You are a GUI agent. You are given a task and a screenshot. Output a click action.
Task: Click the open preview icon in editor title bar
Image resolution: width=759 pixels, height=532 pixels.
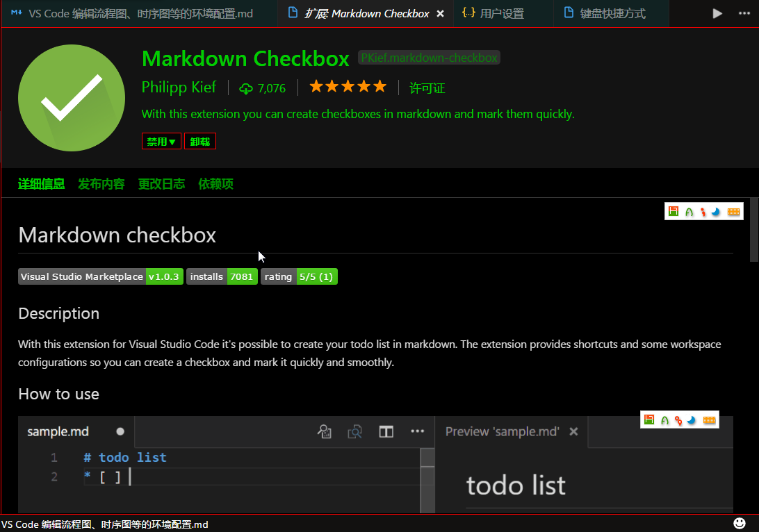(354, 431)
